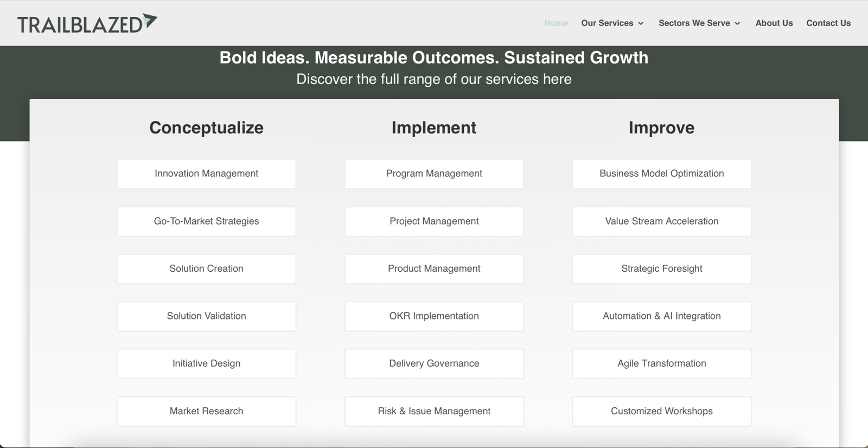This screenshot has width=868, height=448.
Task: Open the Market Research service
Action: tap(206, 411)
